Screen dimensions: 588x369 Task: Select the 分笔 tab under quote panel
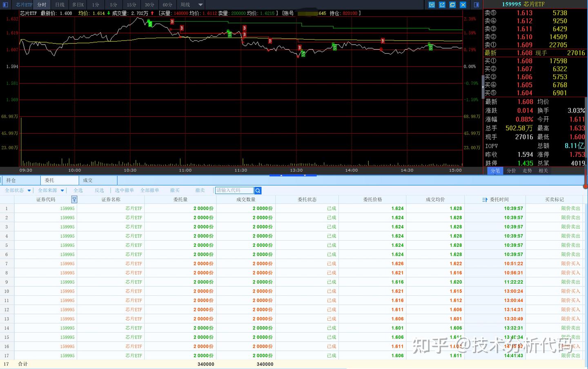point(495,171)
